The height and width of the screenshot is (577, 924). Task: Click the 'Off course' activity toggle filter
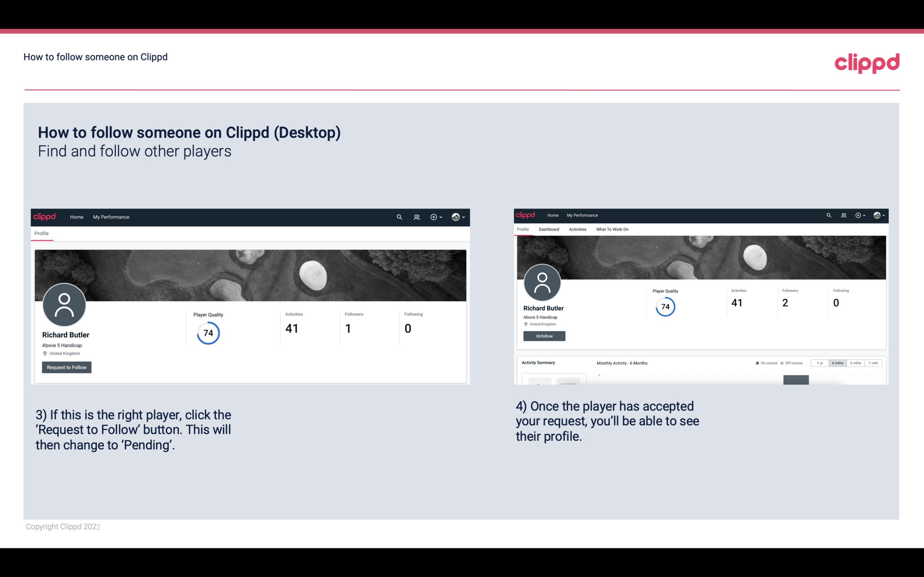[792, 363]
